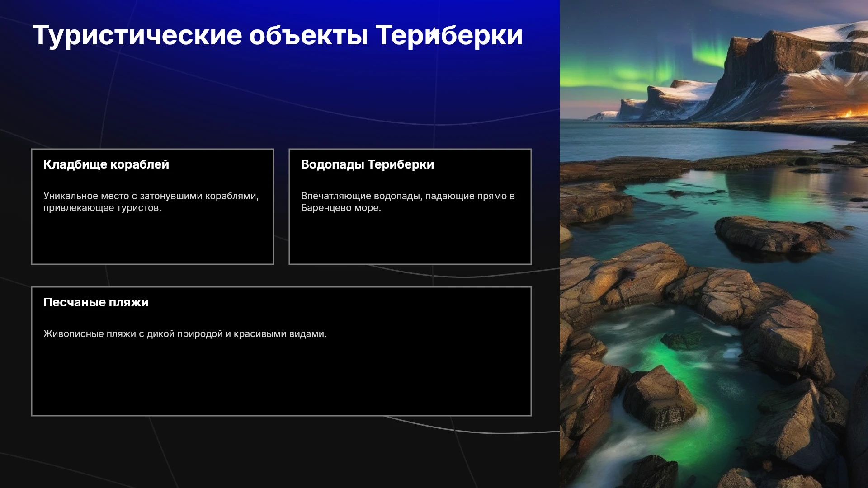Click the description about затонувшими кораблями

point(151,202)
